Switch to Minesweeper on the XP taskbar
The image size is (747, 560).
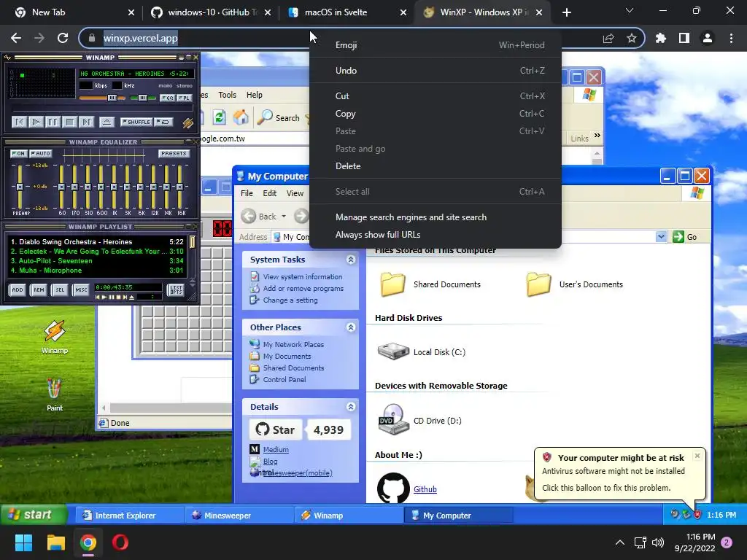click(x=239, y=516)
